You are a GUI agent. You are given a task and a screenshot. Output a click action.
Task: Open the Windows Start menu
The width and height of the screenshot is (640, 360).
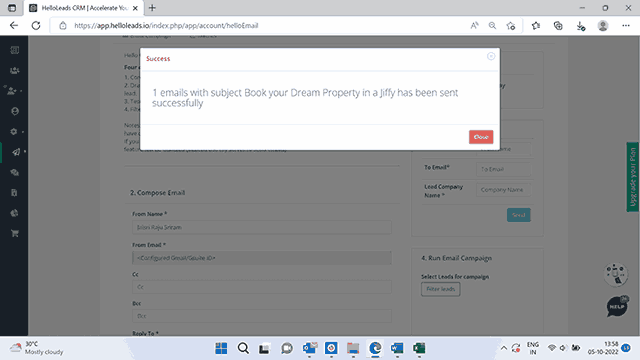[x=221, y=348]
